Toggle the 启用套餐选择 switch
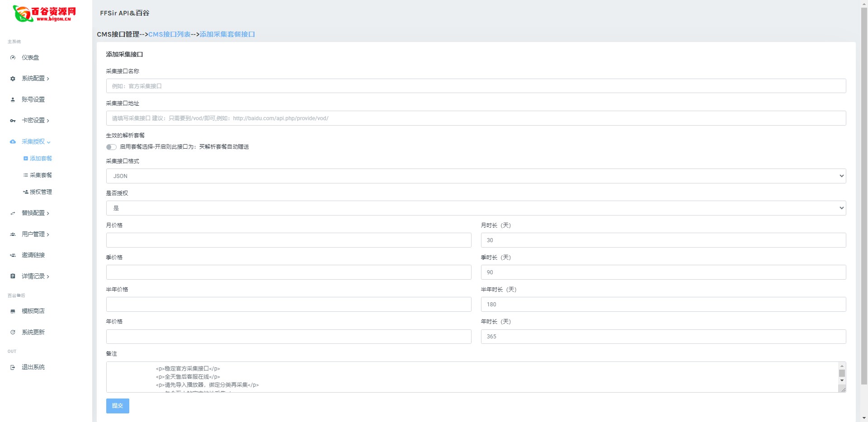The height and width of the screenshot is (422, 868). tap(111, 147)
